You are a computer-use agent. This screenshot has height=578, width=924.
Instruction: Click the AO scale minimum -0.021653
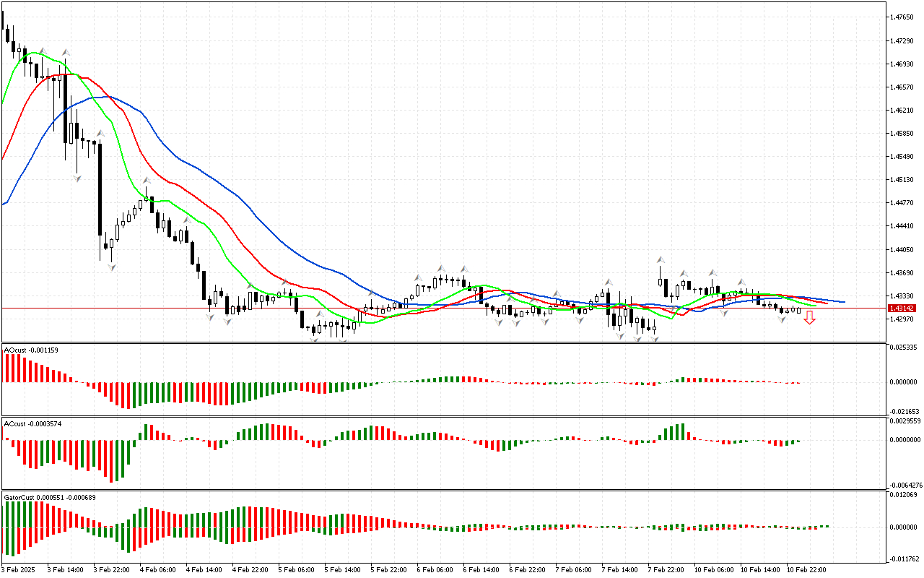tap(903, 410)
